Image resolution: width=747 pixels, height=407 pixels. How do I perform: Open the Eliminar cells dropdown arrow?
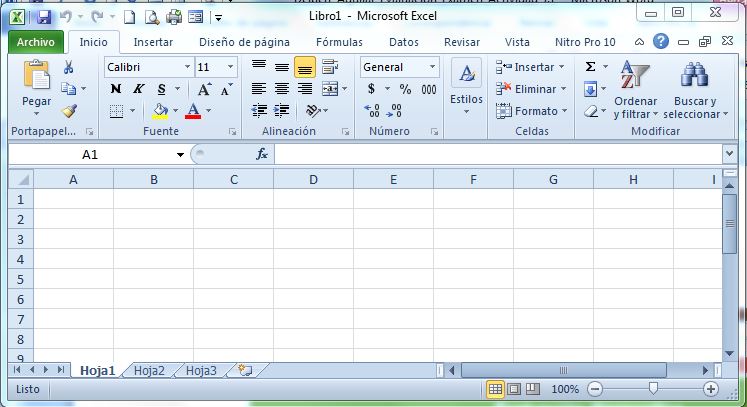coord(564,89)
